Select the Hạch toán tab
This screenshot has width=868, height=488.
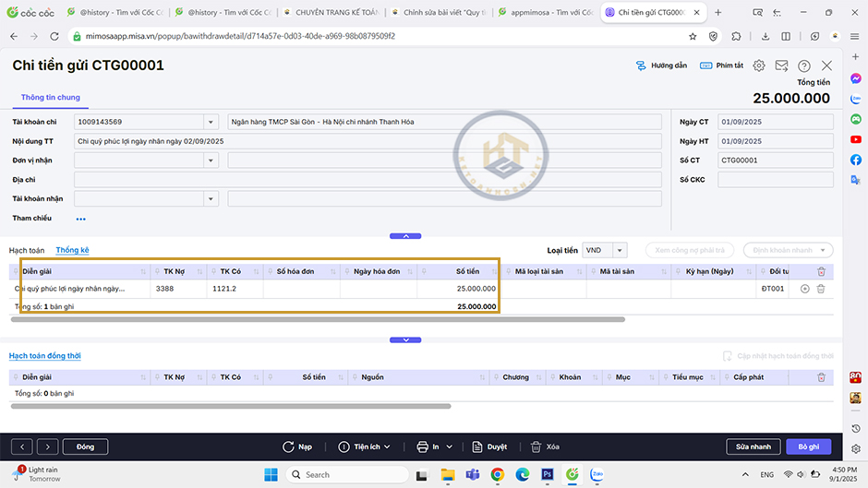(27, 250)
